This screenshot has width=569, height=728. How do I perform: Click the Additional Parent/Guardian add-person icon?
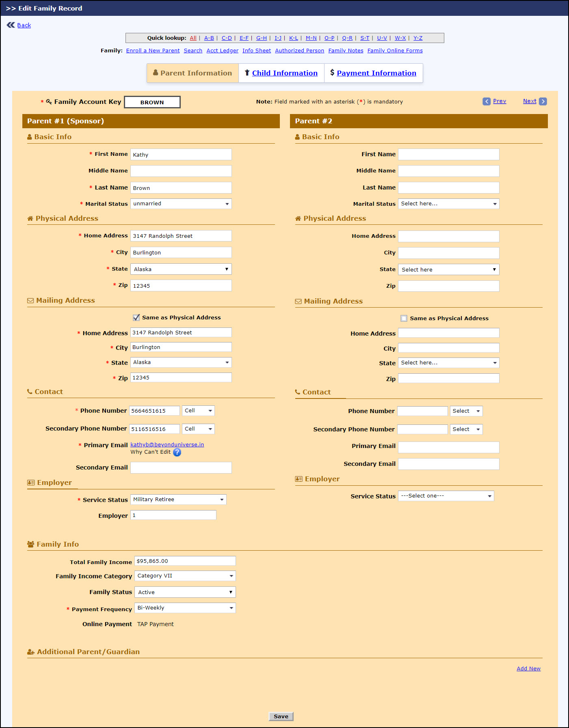30,652
